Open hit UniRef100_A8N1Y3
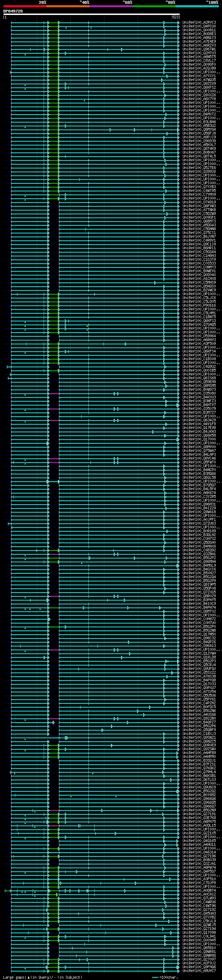Image resolution: width=222 pixels, height=980 pixels. click(x=199, y=38)
